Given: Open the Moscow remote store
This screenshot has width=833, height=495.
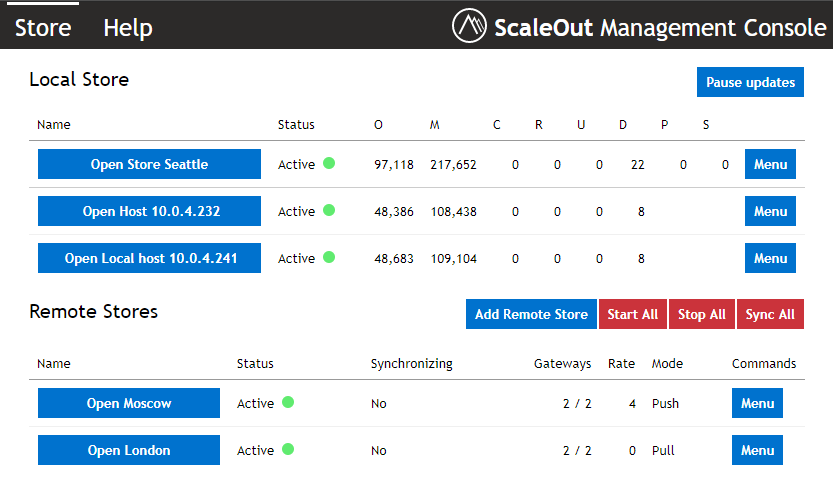Looking at the screenshot, I should pyautogui.click(x=129, y=403).
